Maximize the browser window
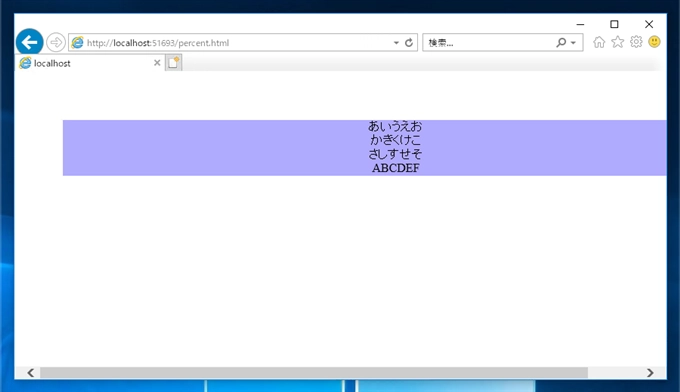The height and width of the screenshot is (392, 680). pos(614,24)
